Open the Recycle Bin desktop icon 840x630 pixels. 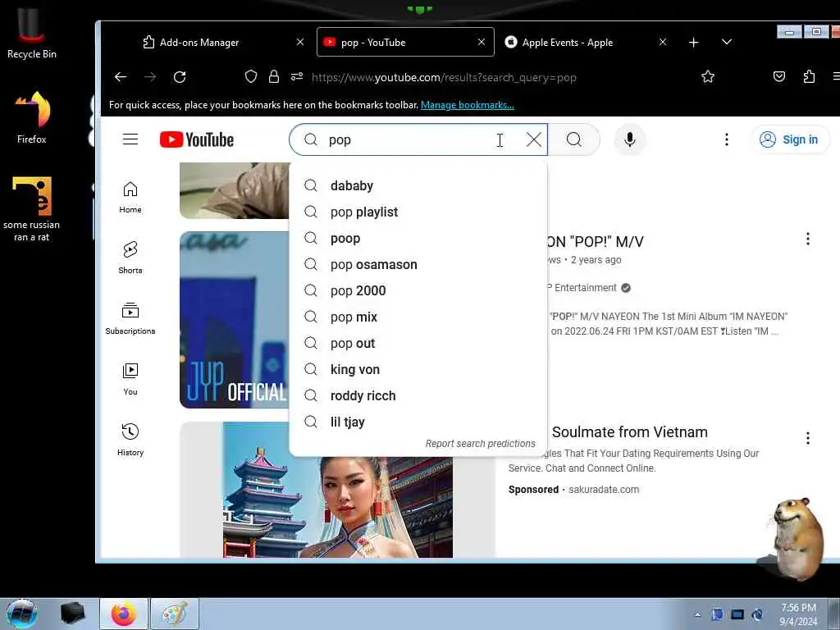[x=32, y=33]
